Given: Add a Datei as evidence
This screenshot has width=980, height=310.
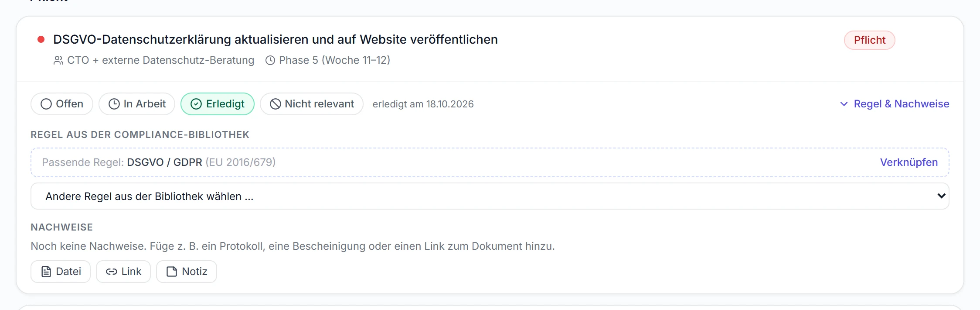Looking at the screenshot, I should pos(61,272).
